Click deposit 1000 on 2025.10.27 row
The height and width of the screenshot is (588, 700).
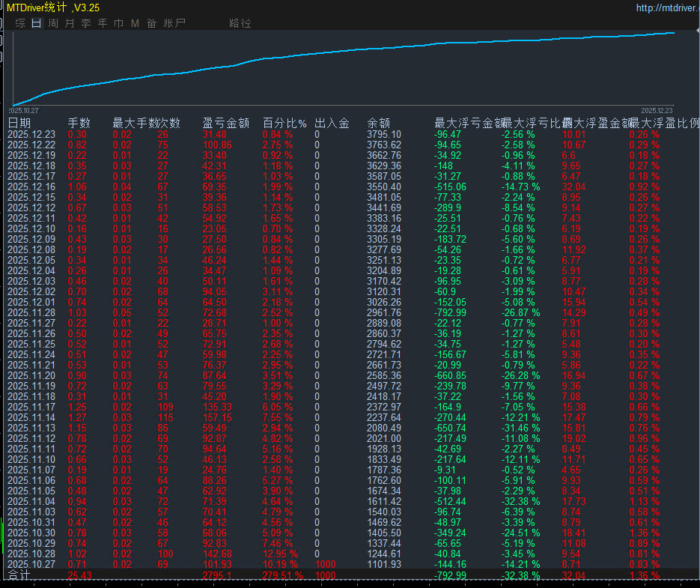(325, 564)
